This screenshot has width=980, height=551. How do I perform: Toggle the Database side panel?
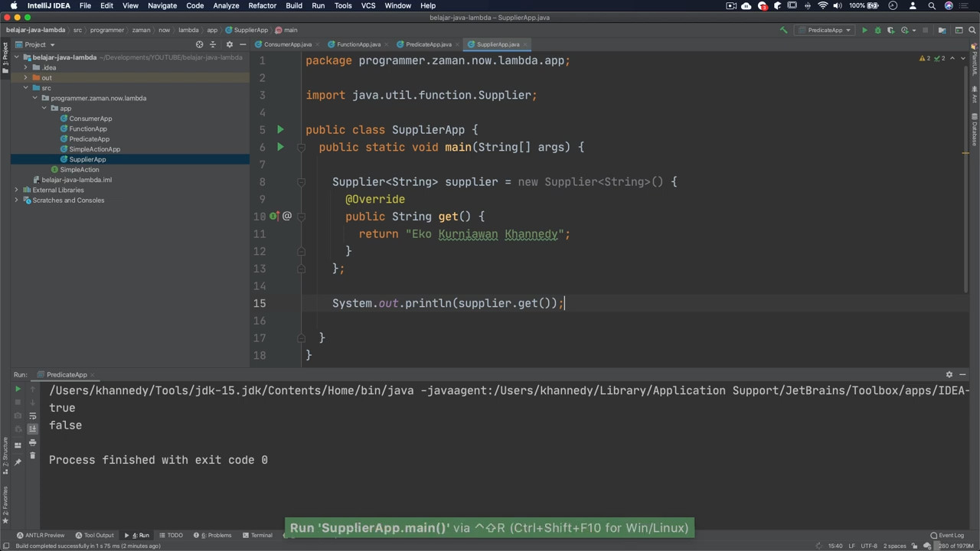975,129
